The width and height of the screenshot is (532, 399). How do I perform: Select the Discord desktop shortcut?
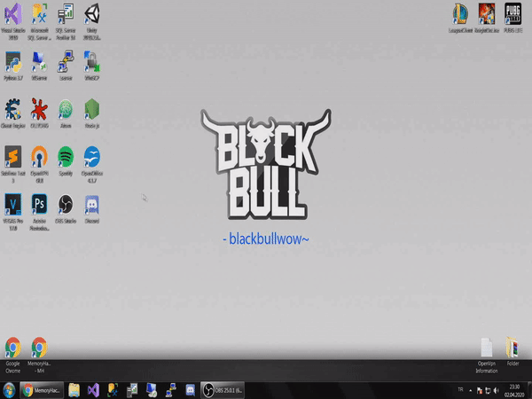coord(92,209)
